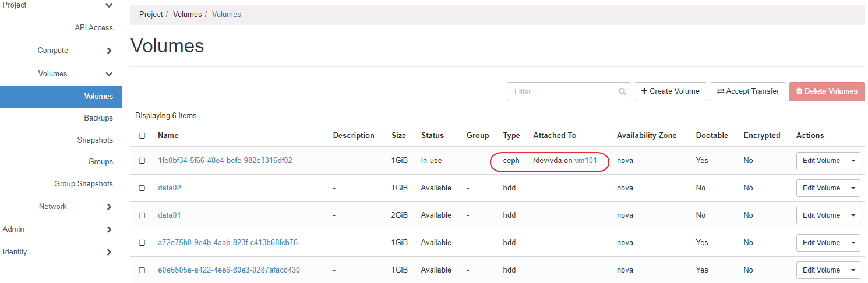Check the box for volume data02
The width and height of the screenshot is (868, 283).
pos(142,188)
